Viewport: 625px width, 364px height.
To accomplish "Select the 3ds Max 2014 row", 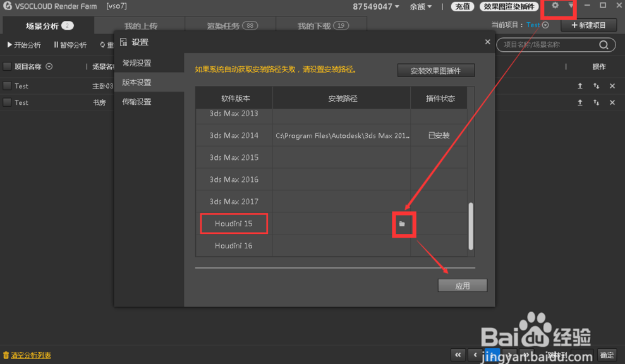I will (x=331, y=136).
